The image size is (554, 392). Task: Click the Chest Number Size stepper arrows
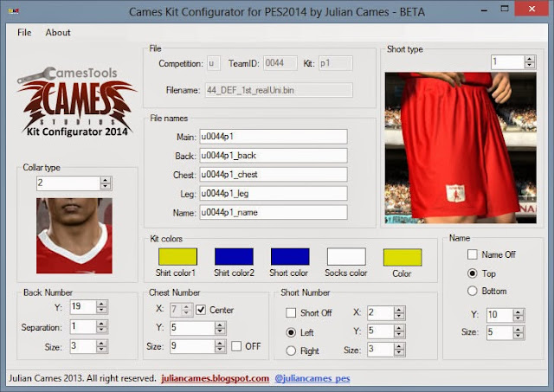(x=220, y=346)
